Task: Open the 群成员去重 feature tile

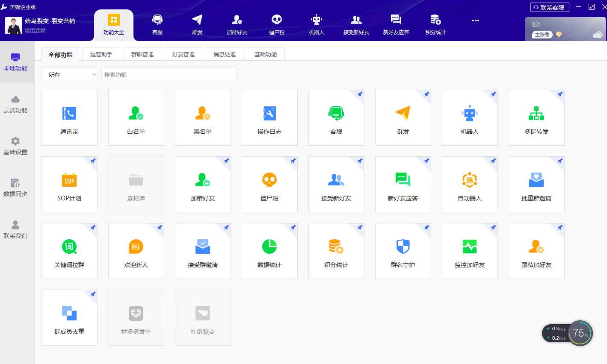Action: [x=69, y=317]
